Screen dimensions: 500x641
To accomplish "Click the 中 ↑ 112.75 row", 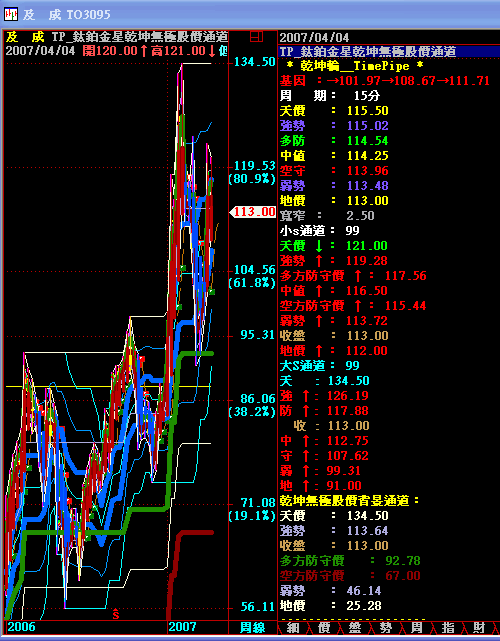I will pyautogui.click(x=324, y=440).
